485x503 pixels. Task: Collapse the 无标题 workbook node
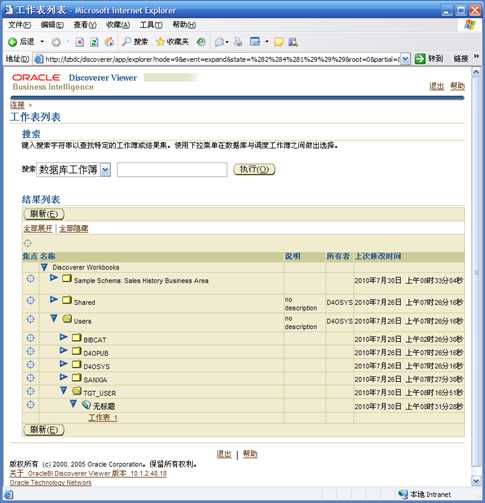[73, 404]
